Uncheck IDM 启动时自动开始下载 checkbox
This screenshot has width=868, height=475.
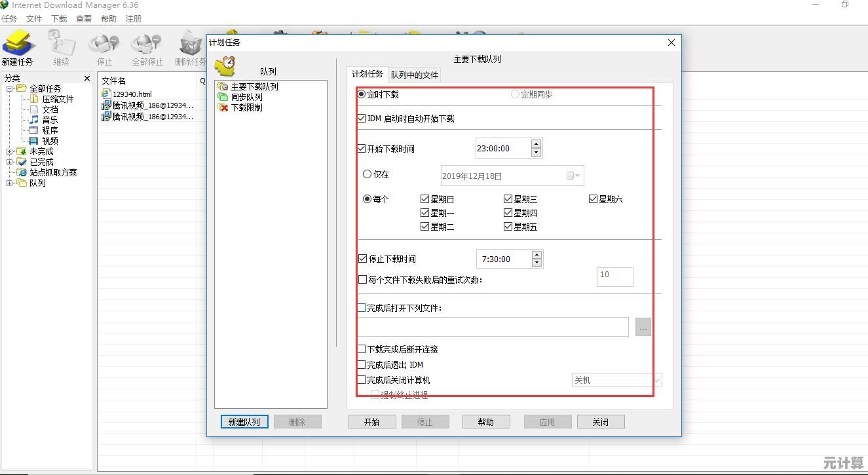point(362,119)
